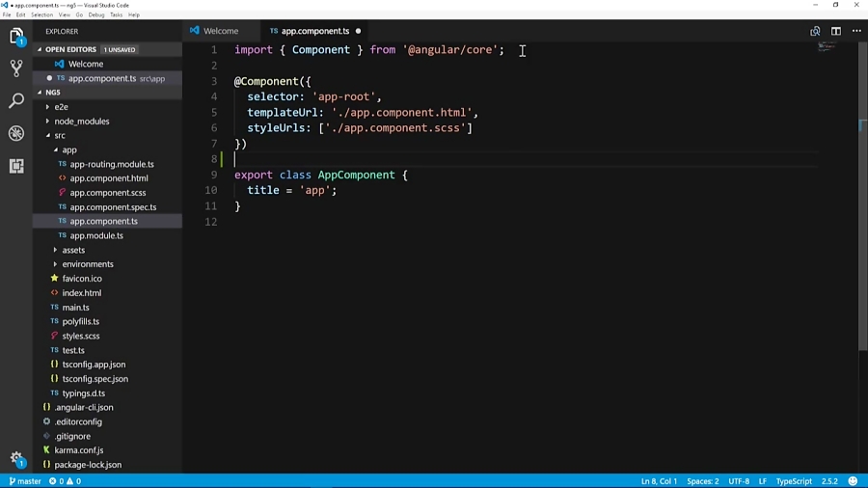Open the Help menu
Image resolution: width=868 pixels, height=488 pixels.
(134, 14)
